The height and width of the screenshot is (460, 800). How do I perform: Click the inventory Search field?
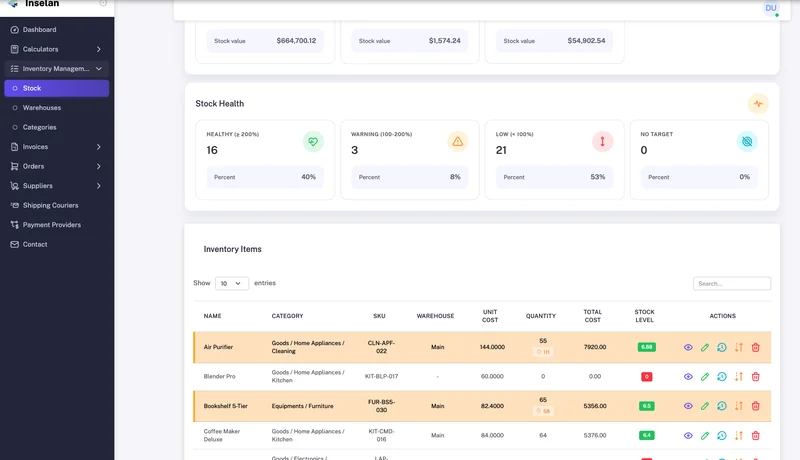[x=732, y=284]
